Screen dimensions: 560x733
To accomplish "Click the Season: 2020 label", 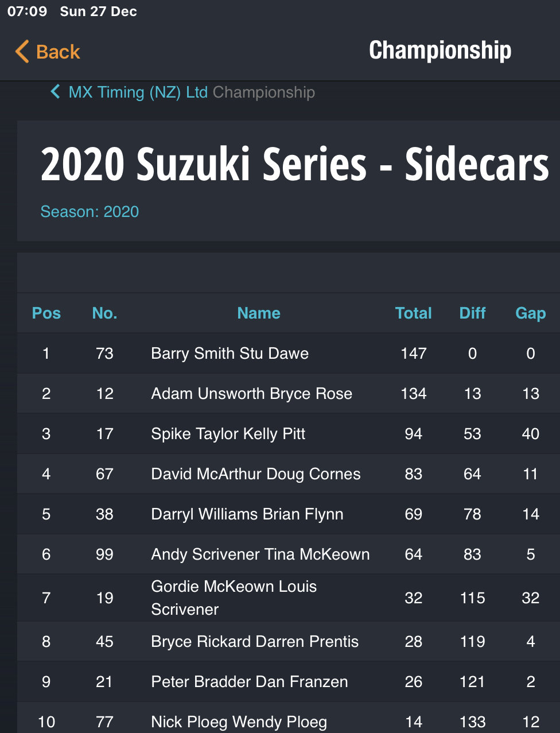I will tap(90, 211).
